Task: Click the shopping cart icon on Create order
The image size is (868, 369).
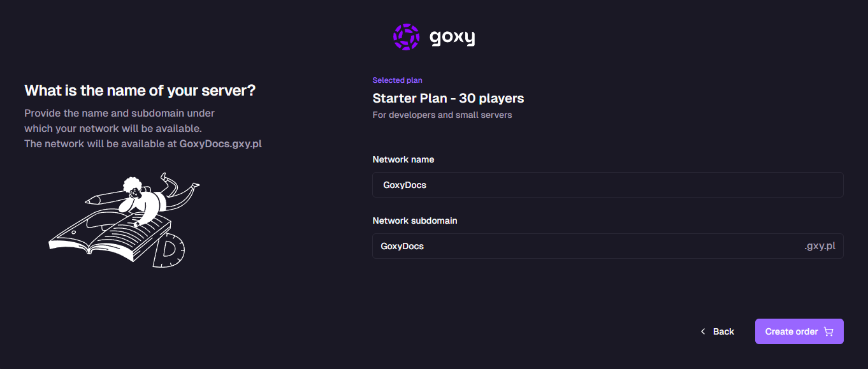Action: [x=828, y=331]
